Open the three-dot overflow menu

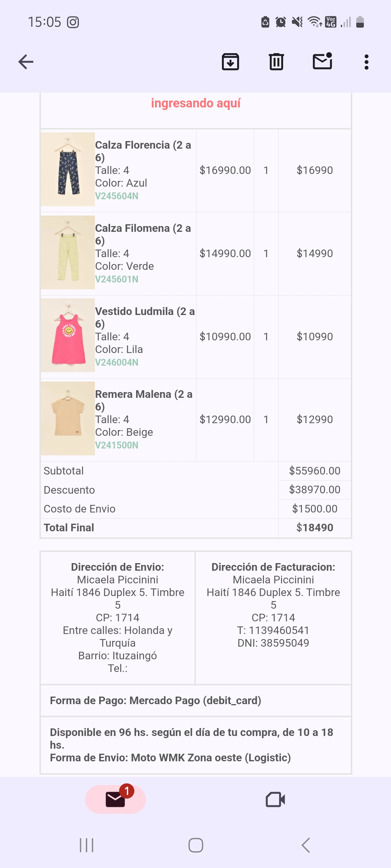(366, 62)
